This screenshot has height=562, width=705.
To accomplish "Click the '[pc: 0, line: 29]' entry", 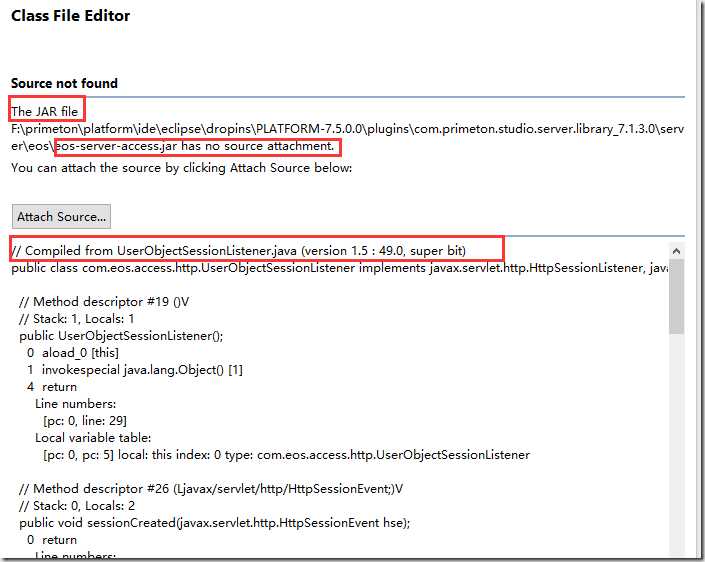I will 85,421.
